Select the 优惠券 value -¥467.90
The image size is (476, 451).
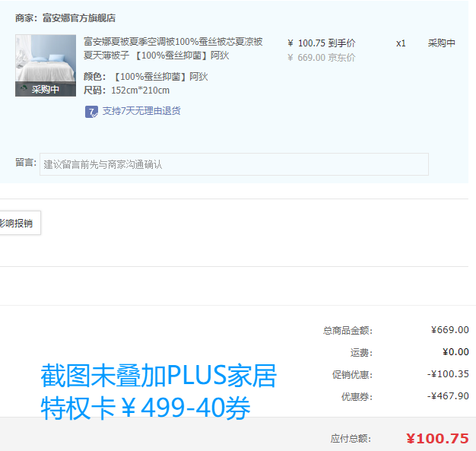448,396
